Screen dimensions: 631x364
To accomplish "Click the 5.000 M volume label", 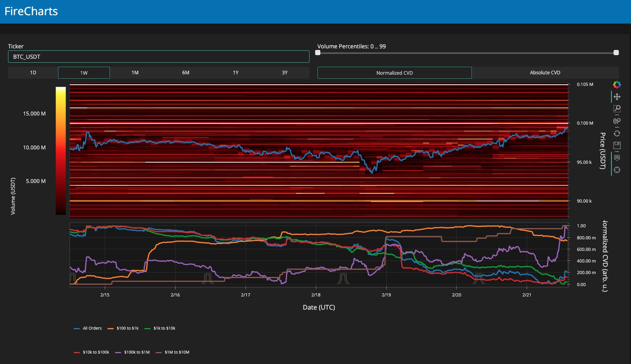I will tap(36, 181).
